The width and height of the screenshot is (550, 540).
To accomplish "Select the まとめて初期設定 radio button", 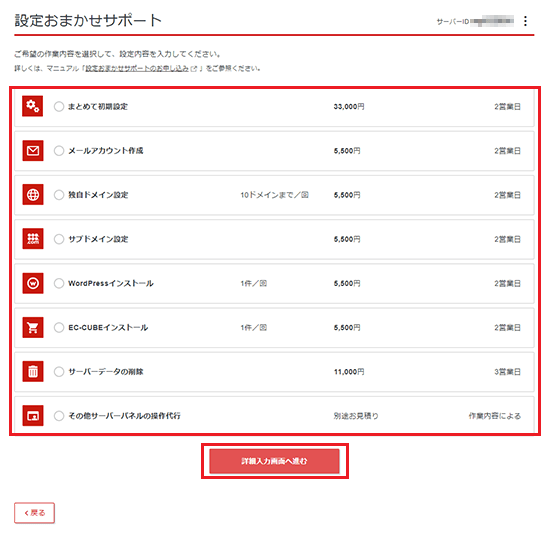I will (59, 106).
